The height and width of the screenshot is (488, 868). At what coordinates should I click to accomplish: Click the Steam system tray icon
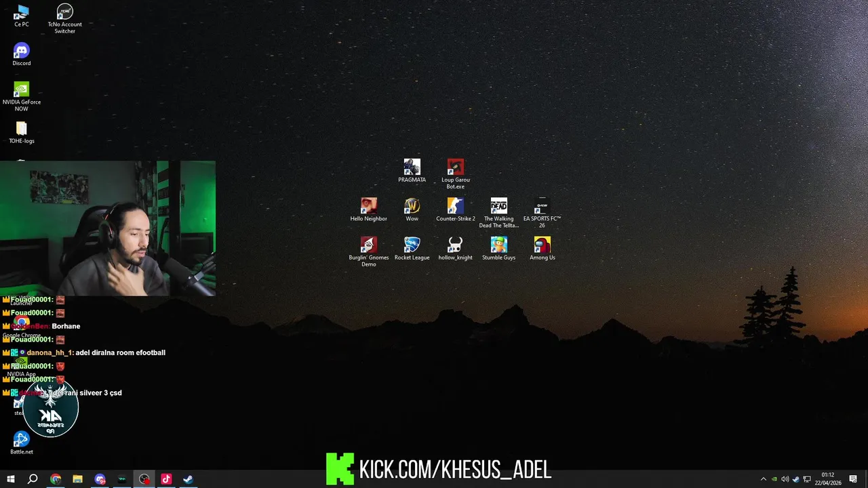[x=795, y=479]
